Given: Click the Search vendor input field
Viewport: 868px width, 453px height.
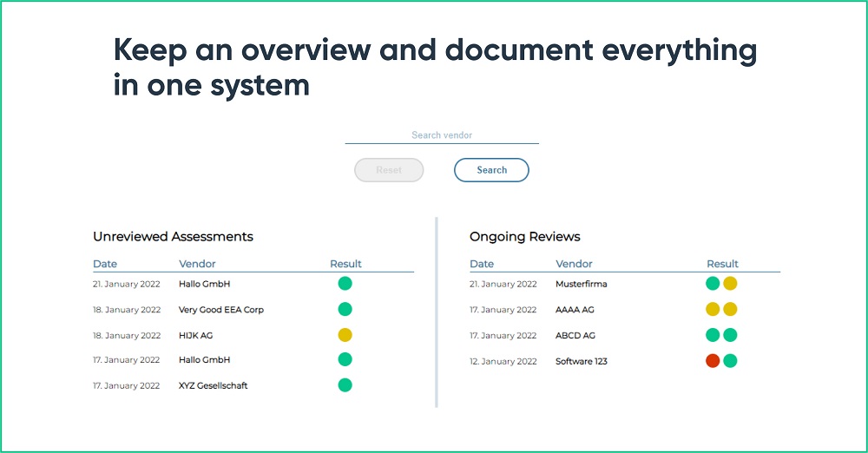Looking at the screenshot, I should tap(442, 135).
